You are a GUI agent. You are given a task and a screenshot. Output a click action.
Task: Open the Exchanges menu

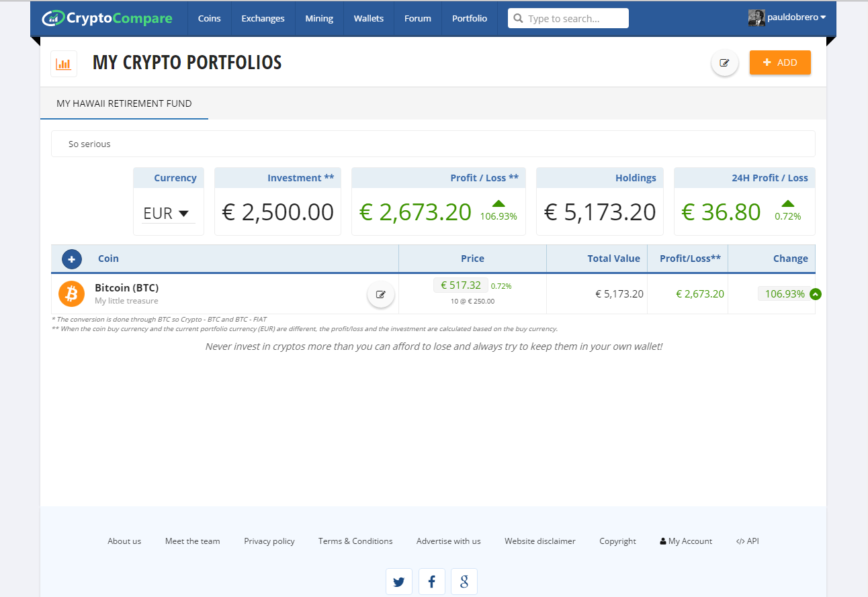(263, 18)
